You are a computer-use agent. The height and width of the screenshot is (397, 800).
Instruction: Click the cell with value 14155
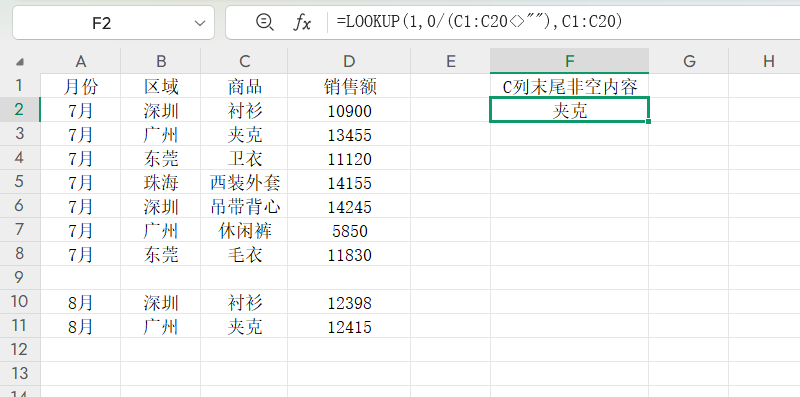coord(349,182)
